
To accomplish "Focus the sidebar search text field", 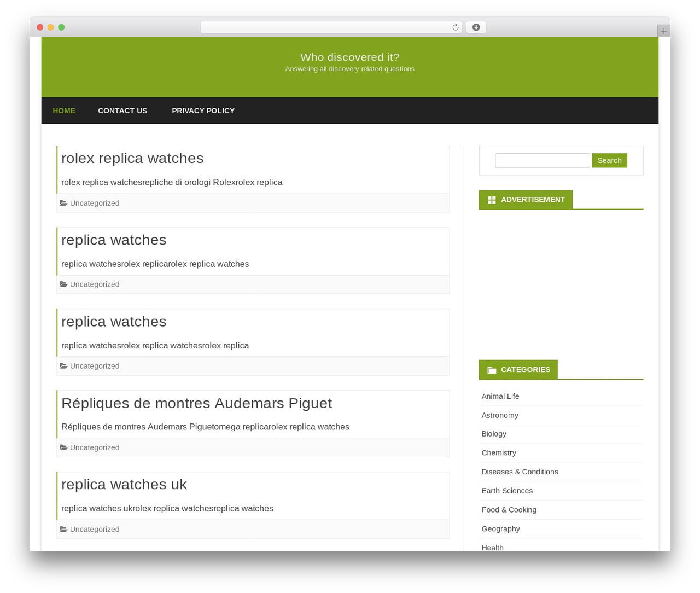I will pyautogui.click(x=542, y=160).
